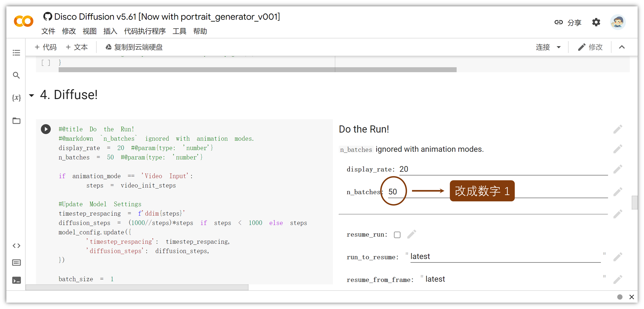The image size is (644, 309).
Task: Open the command palette icon
Action: pyautogui.click(x=17, y=262)
